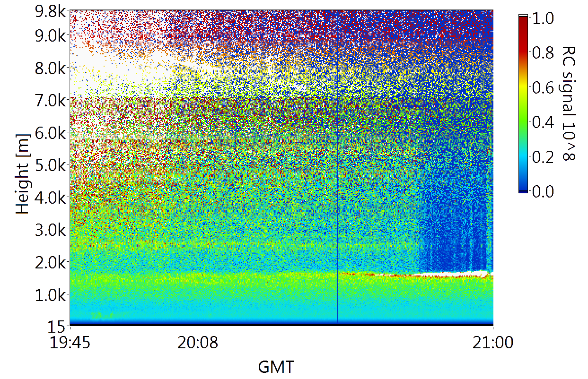Click the GMT x-axis title

pyautogui.click(x=276, y=366)
